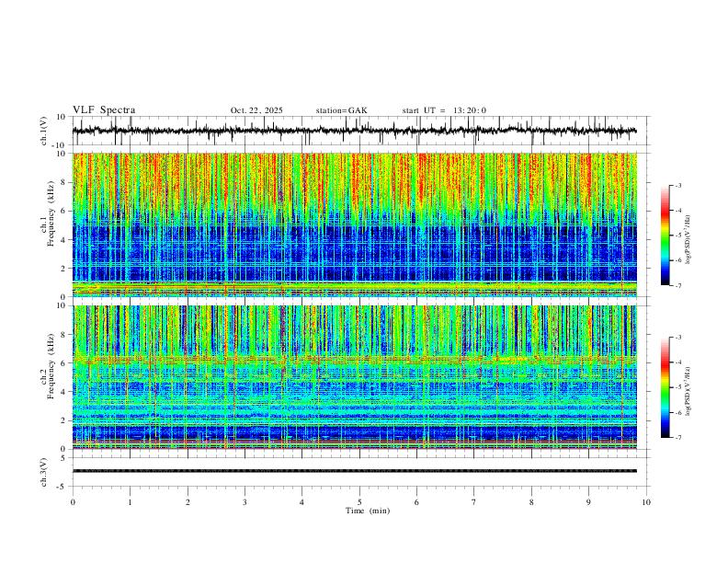The height and width of the screenshot is (563, 728).
Task: Click the ch.3 flat black signal trace
Action: (x=355, y=471)
